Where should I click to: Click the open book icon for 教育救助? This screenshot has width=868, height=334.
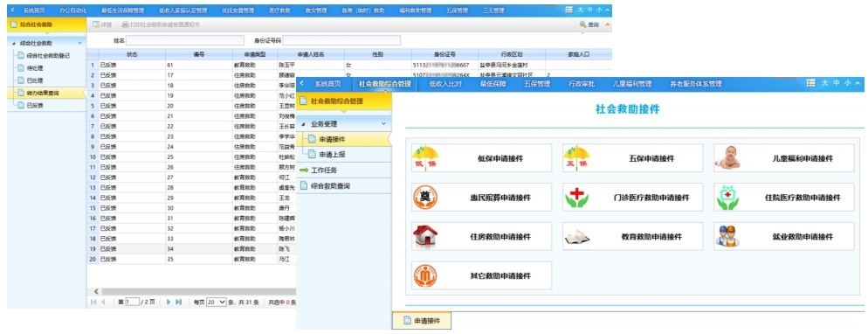click(576, 238)
